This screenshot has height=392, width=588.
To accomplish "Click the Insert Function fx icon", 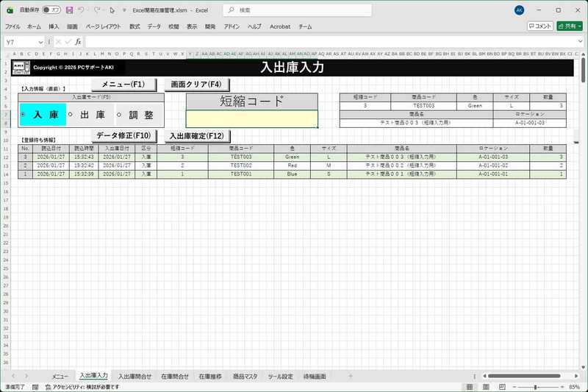I will click(77, 43).
